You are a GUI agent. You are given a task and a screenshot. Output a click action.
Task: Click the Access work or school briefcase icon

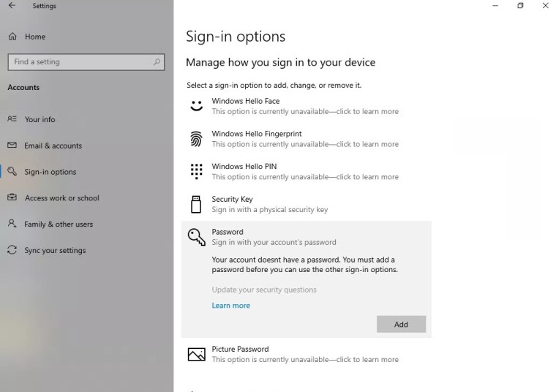[12, 197]
